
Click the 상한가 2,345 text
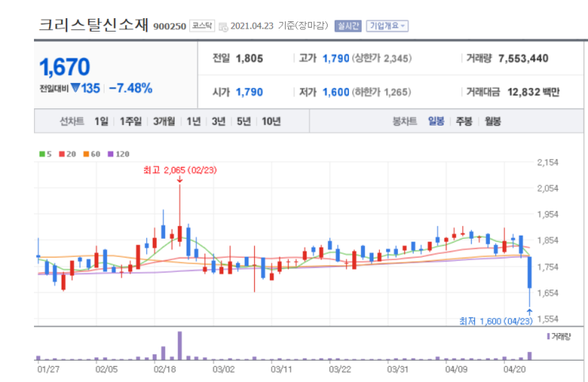click(381, 59)
